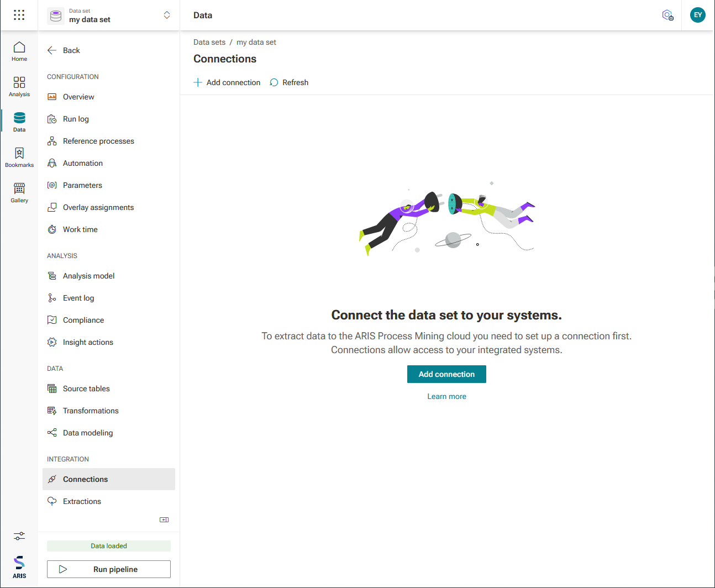Open settings sliders icon in left rail

[x=19, y=536]
